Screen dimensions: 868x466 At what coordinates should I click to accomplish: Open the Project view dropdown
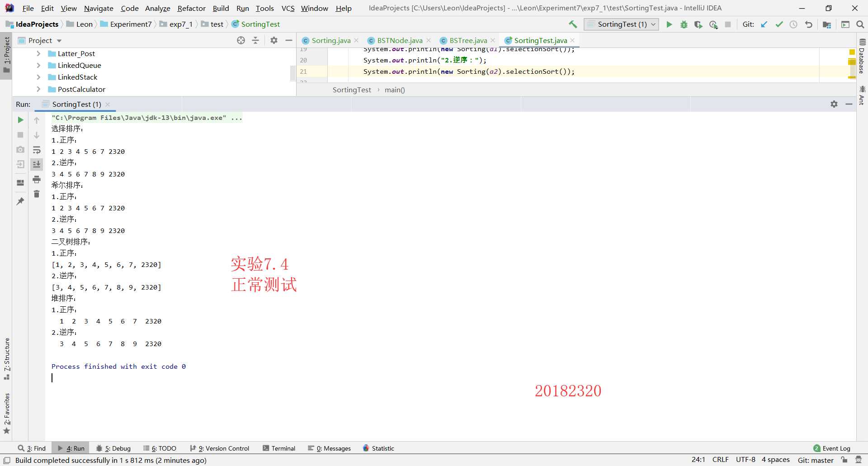[x=45, y=40]
